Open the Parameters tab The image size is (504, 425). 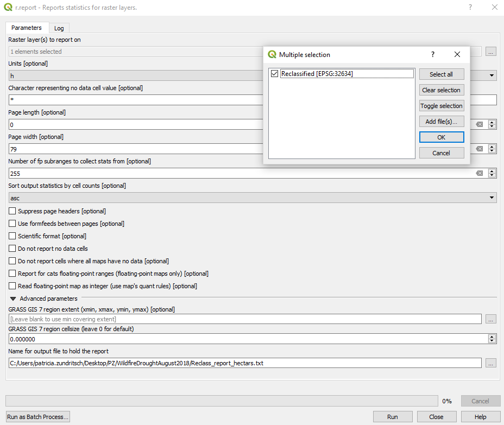(27, 28)
